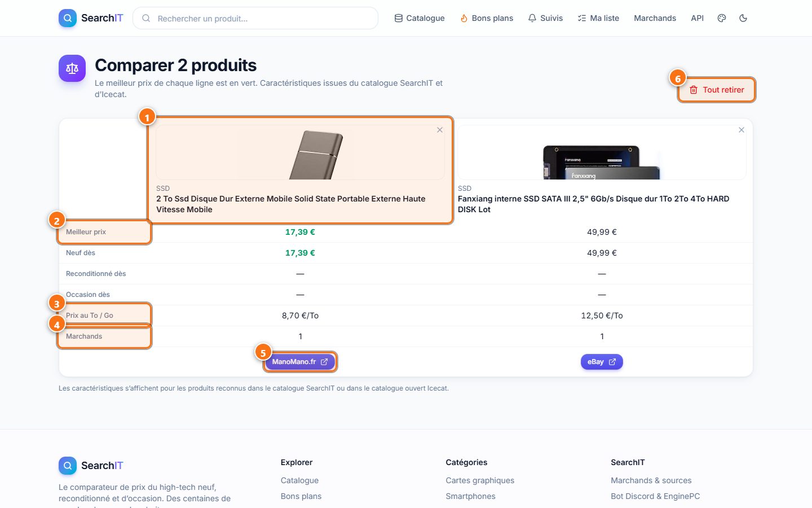Open footer Bot Discord & EnginePC link
Screen dimensions: 812x508
click(x=655, y=496)
